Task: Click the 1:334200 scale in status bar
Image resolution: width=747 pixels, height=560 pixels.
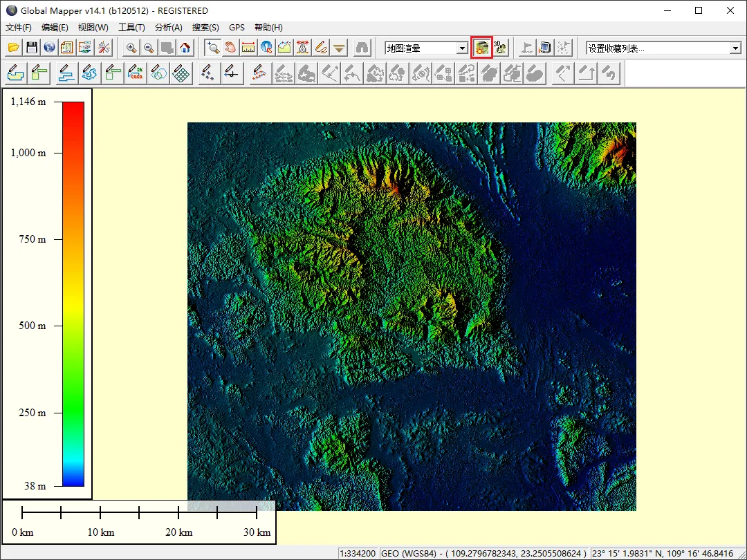Action: coord(358,553)
